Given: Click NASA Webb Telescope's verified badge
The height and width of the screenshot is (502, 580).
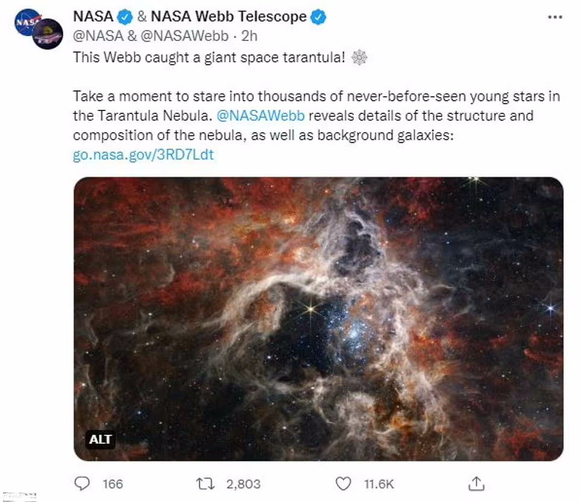Looking at the screenshot, I should pyautogui.click(x=318, y=17).
